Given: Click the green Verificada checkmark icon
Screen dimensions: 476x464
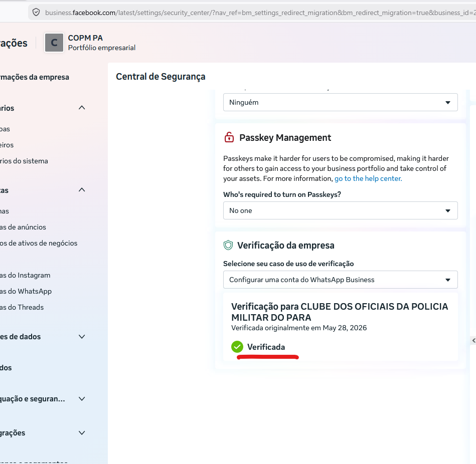Looking at the screenshot, I should [x=237, y=347].
